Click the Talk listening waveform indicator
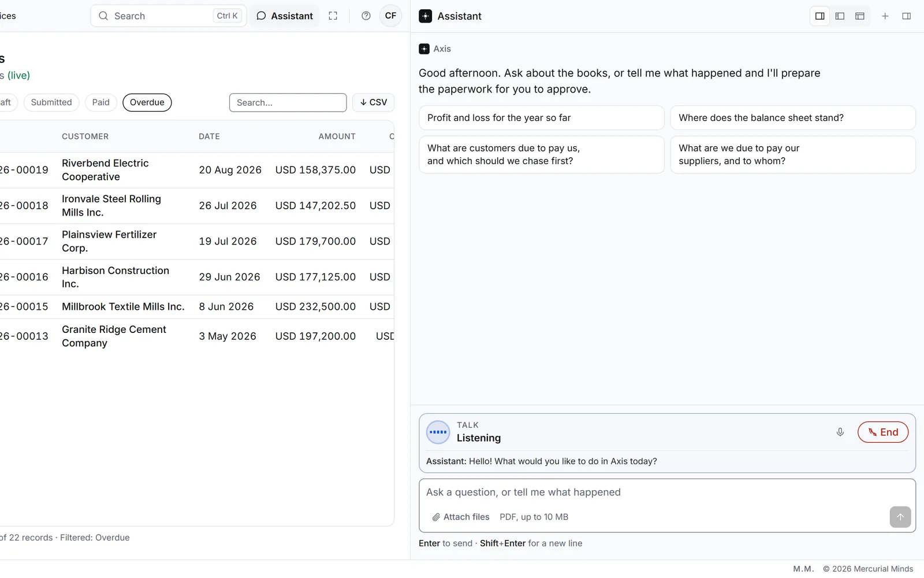 pos(438,432)
